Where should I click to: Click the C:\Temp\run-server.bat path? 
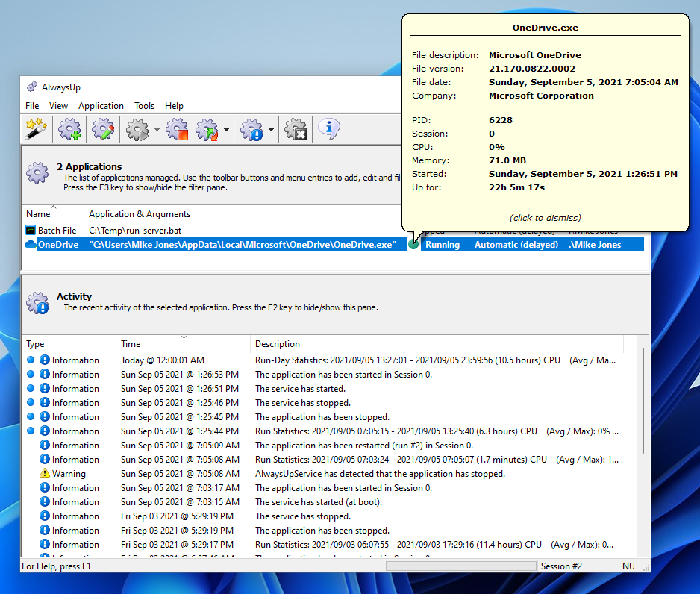(135, 231)
